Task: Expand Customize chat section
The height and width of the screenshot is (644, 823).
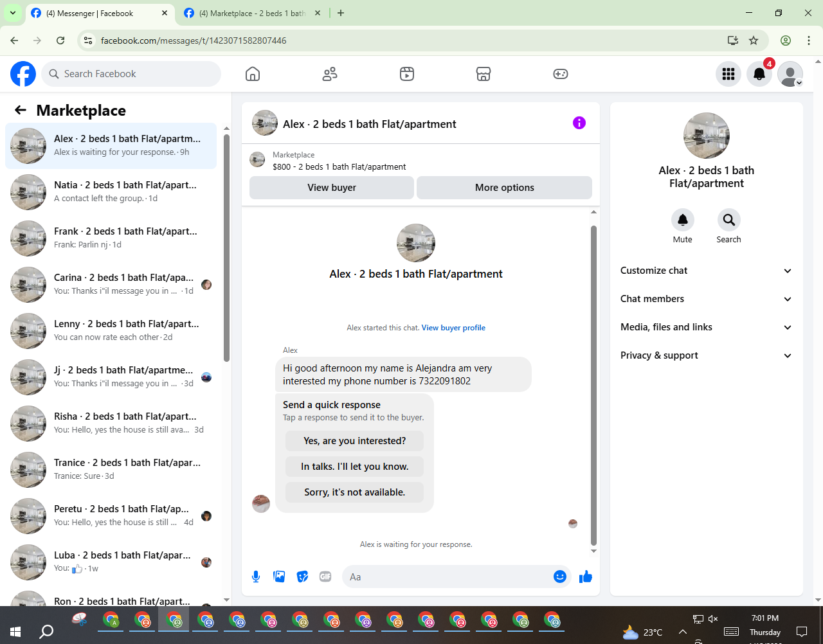Action: [706, 271]
